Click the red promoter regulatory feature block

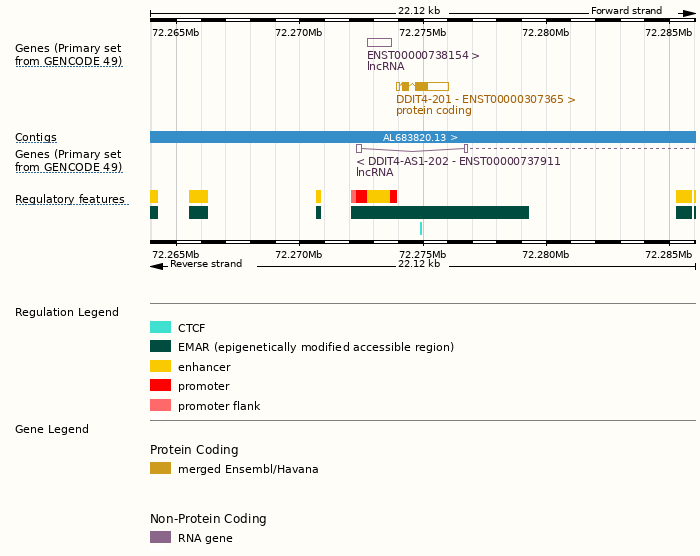pyautogui.click(x=361, y=196)
